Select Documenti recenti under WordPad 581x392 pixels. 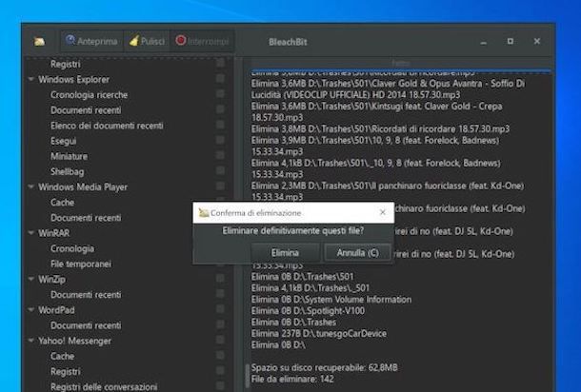click(x=86, y=325)
